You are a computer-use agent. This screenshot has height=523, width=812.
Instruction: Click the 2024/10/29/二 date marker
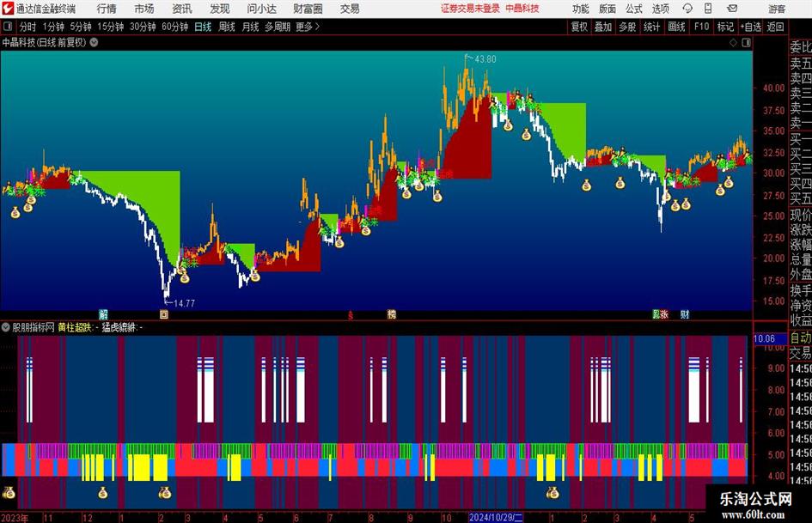point(496,517)
